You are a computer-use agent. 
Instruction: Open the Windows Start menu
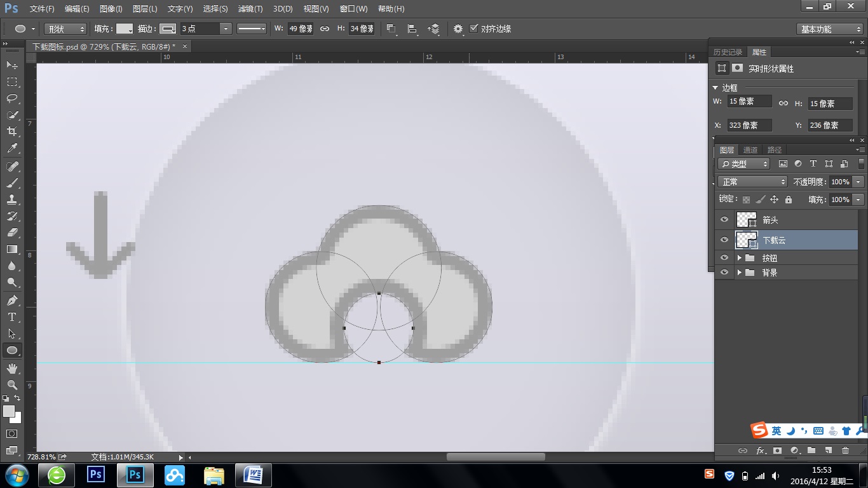[16, 475]
